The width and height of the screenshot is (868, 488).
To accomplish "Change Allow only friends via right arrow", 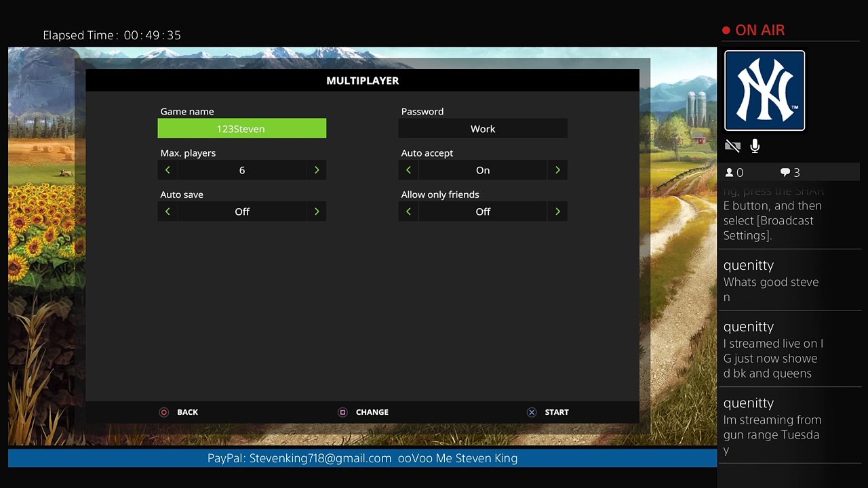I will pyautogui.click(x=557, y=211).
